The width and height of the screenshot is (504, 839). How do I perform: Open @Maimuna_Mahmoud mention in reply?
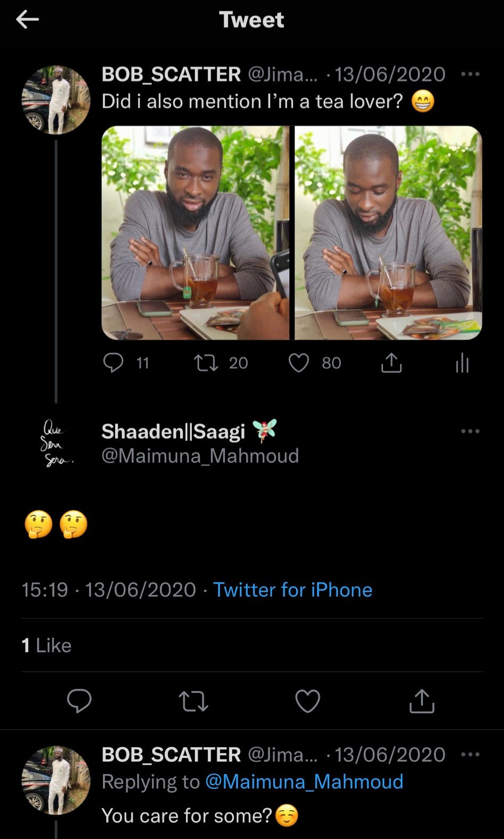304,781
